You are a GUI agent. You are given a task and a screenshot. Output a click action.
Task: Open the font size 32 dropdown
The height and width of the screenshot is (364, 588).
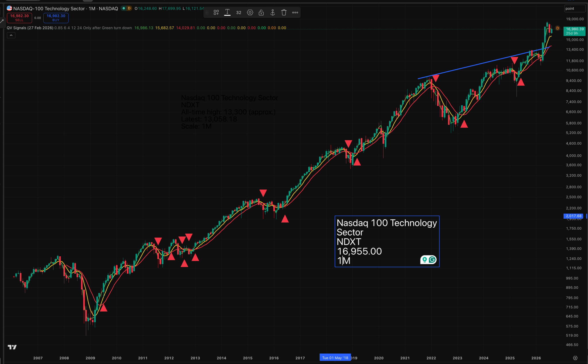(x=239, y=13)
